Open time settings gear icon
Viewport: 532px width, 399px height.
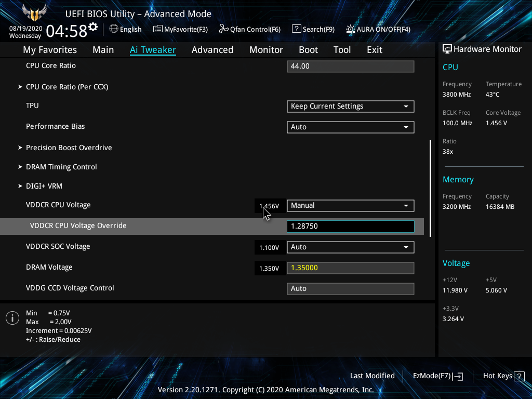click(x=93, y=27)
